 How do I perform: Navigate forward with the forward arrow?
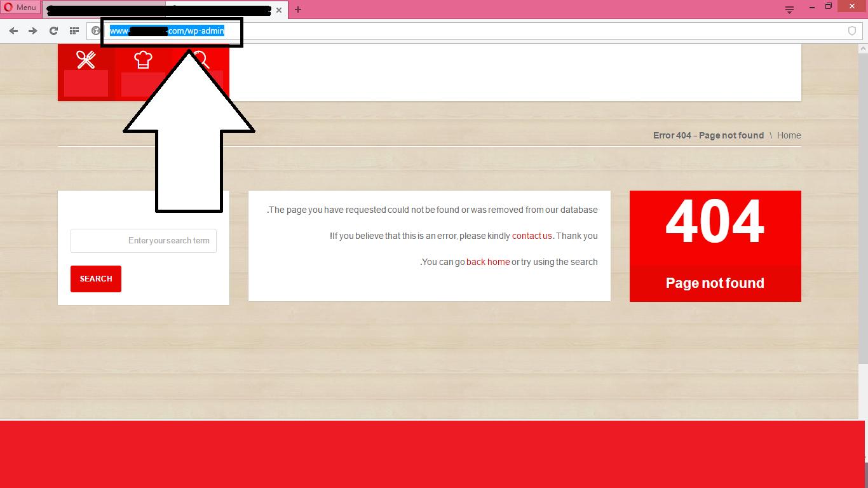(33, 30)
